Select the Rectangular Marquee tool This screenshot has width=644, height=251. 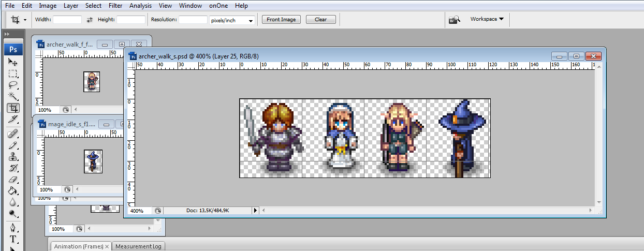point(13,73)
